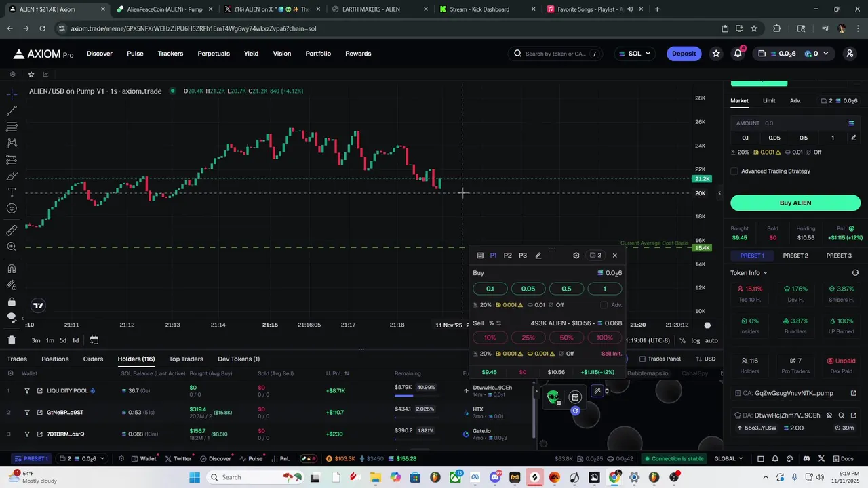868x488 pixels.
Task: Edit presets with the pencil icon in floating panel
Action: point(538,256)
